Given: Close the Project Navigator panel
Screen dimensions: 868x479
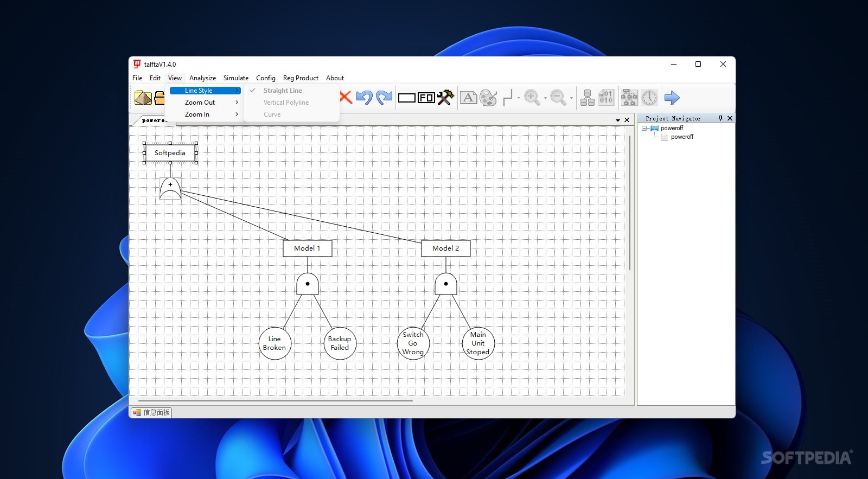Looking at the screenshot, I should [x=730, y=118].
